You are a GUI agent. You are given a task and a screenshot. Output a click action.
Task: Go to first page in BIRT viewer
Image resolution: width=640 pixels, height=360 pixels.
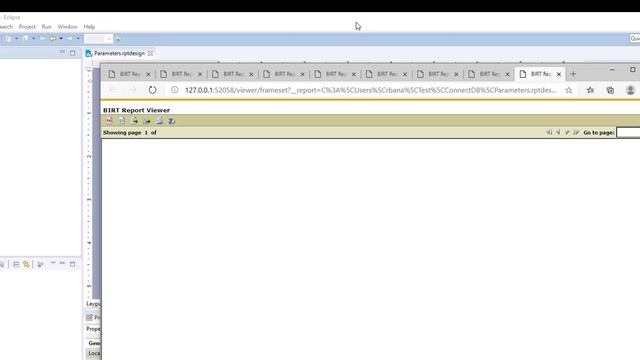549,132
